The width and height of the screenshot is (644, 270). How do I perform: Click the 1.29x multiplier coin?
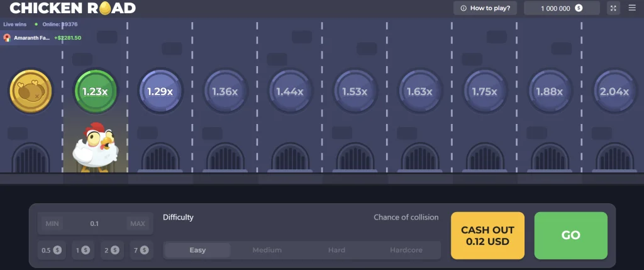pyautogui.click(x=160, y=91)
